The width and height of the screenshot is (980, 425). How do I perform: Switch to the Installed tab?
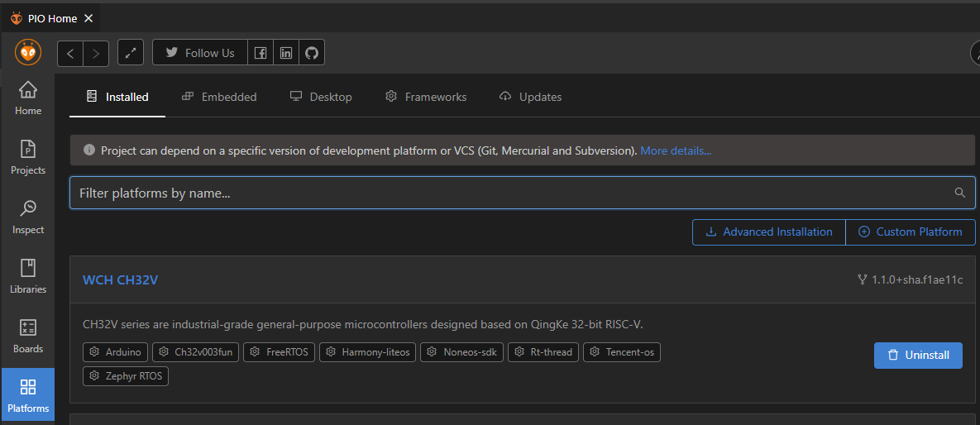point(117,97)
